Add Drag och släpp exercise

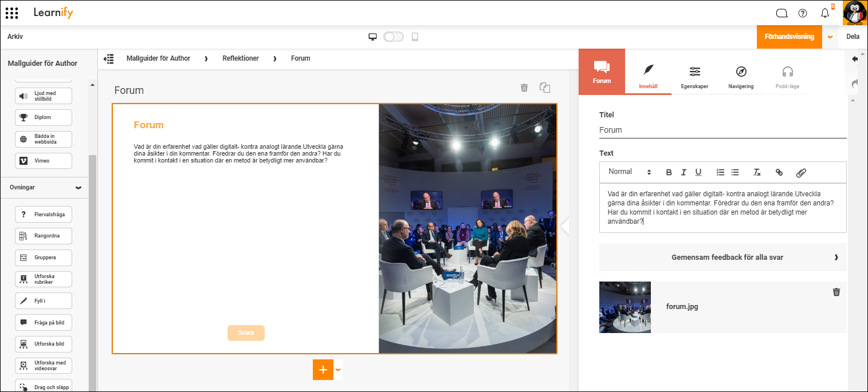(x=44, y=387)
